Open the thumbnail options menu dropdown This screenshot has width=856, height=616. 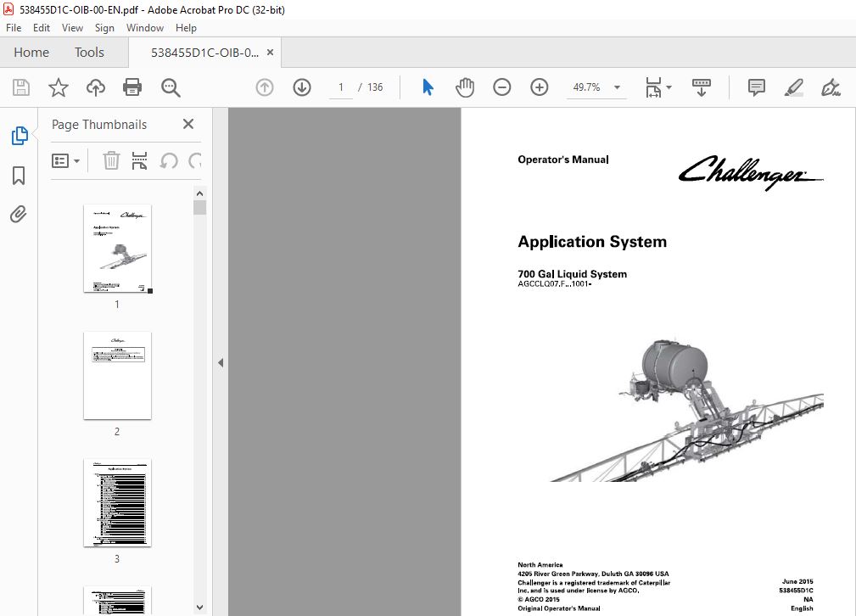pyautogui.click(x=66, y=161)
